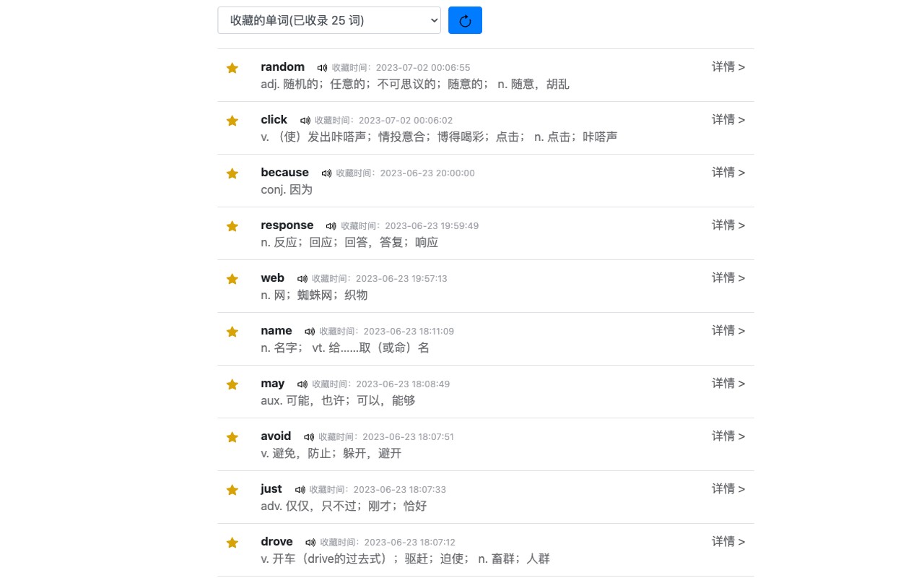The height and width of the screenshot is (578, 924).
Task: Click definition adv. 仅仅，只不过；刚才；恰好
Action: coord(344,506)
